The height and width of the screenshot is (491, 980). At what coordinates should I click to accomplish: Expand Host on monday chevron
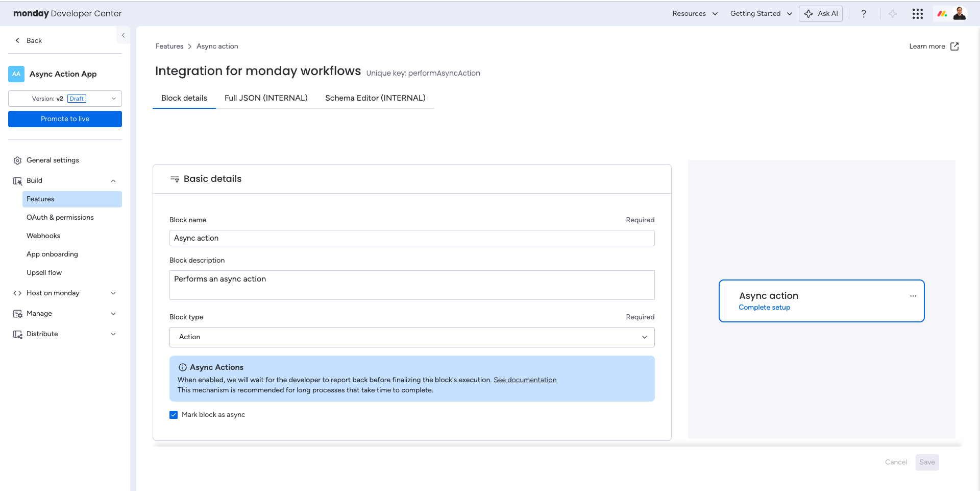(x=113, y=293)
